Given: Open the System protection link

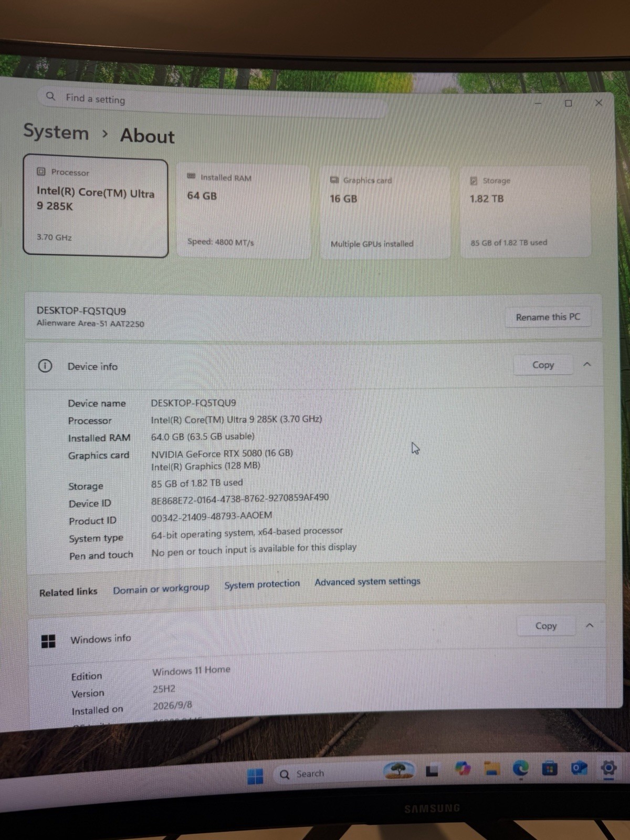Looking at the screenshot, I should click(262, 584).
